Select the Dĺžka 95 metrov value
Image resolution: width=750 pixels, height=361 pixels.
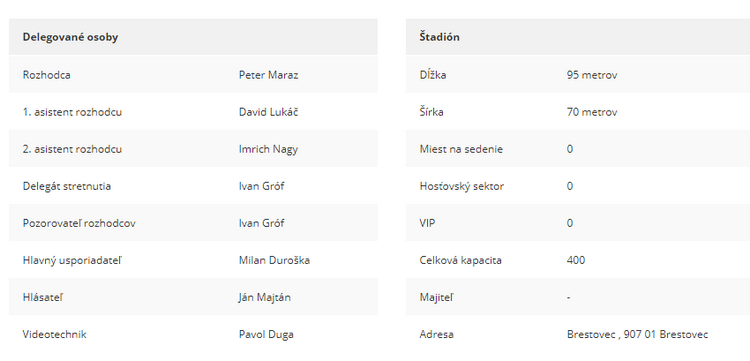coord(592,75)
